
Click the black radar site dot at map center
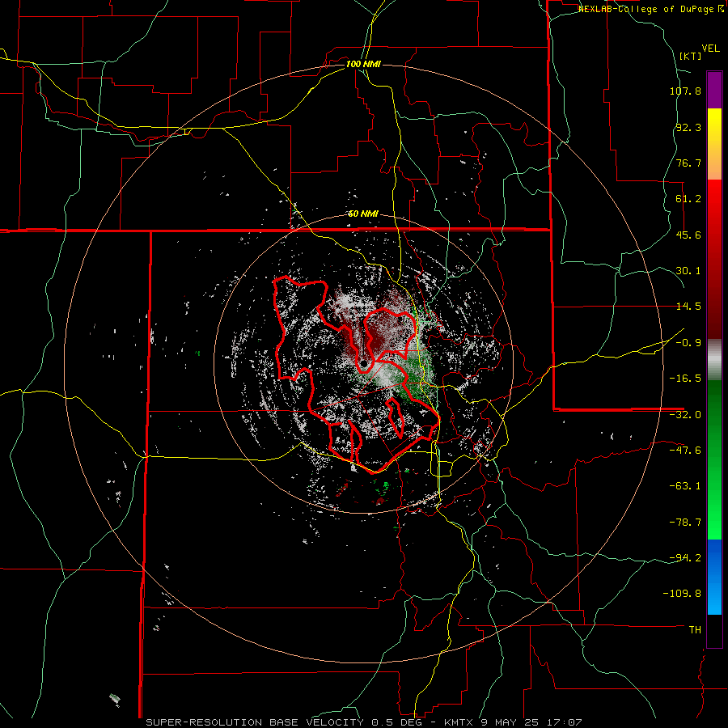click(x=363, y=363)
